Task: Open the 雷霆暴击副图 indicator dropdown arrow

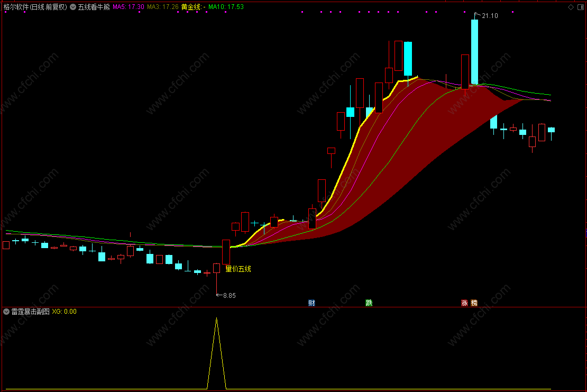Action: (x=6, y=312)
